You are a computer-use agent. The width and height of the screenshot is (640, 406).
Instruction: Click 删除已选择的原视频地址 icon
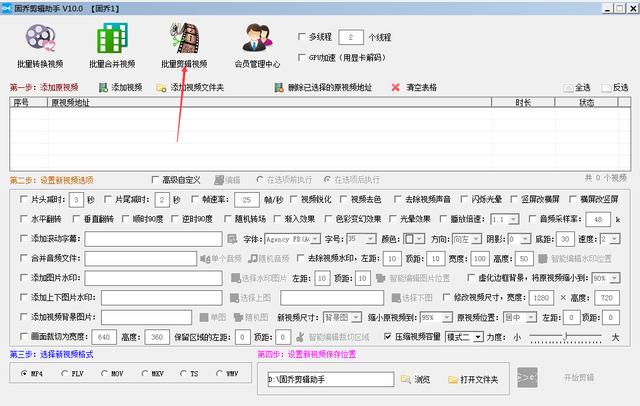[x=279, y=87]
